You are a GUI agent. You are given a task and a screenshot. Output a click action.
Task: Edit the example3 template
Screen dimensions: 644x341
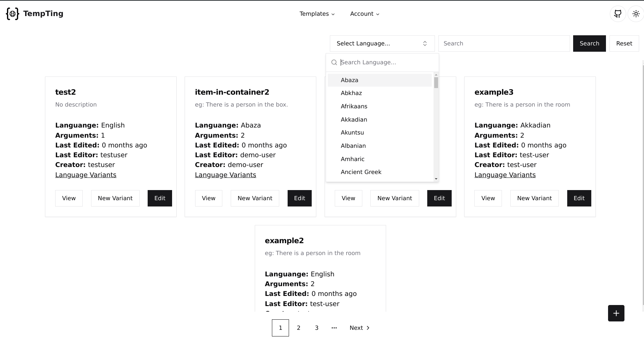(579, 198)
